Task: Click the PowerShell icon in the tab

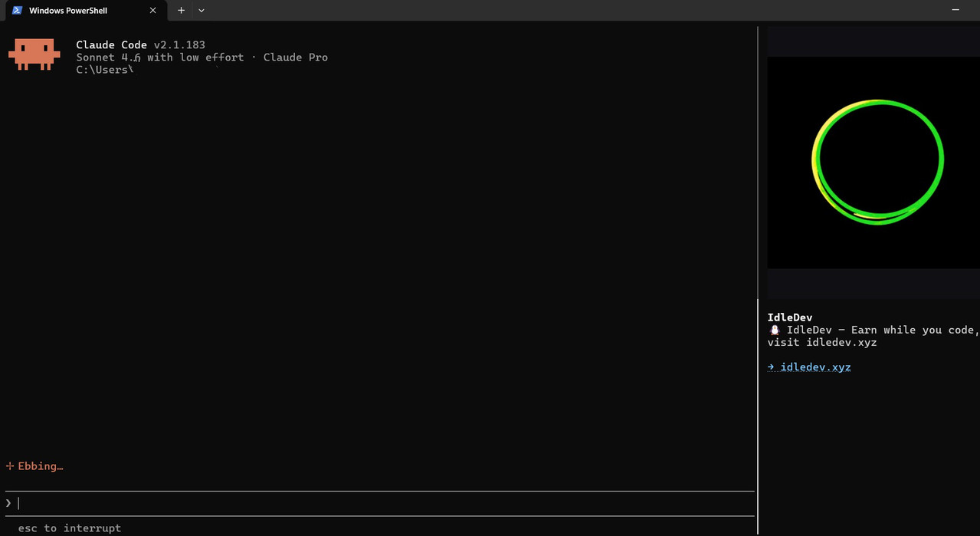Action: (17, 11)
